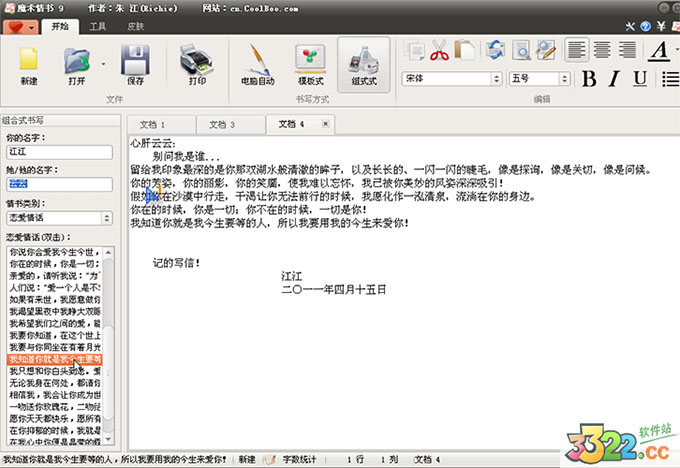The image size is (680, 468).
Task: Click the 打开 open folder icon
Action: [76, 65]
